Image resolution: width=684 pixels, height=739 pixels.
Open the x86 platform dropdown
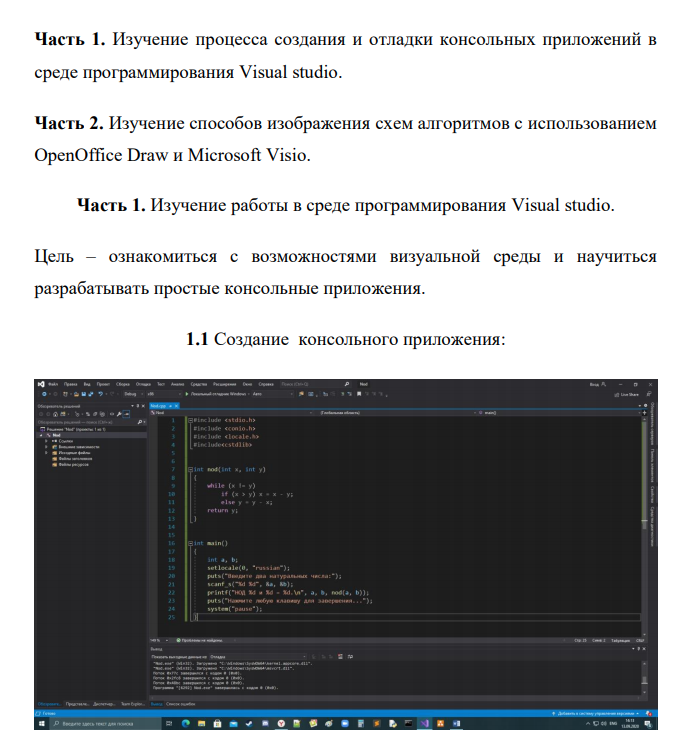(x=164, y=394)
